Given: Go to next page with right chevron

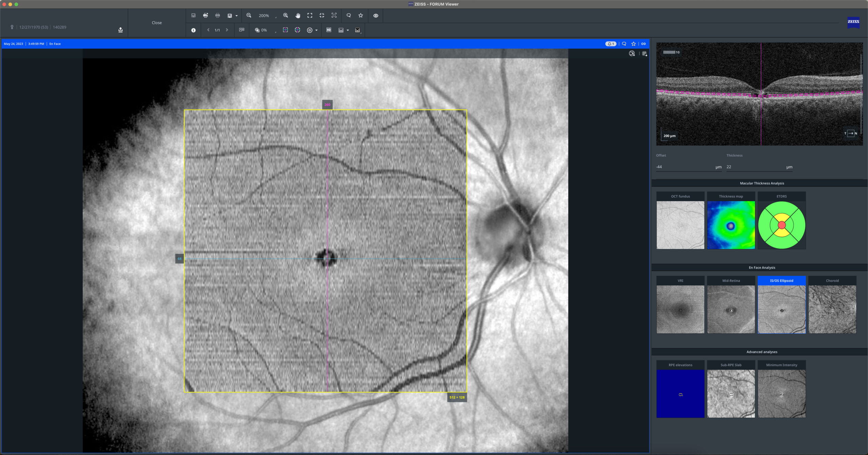Looking at the screenshot, I should (x=227, y=30).
